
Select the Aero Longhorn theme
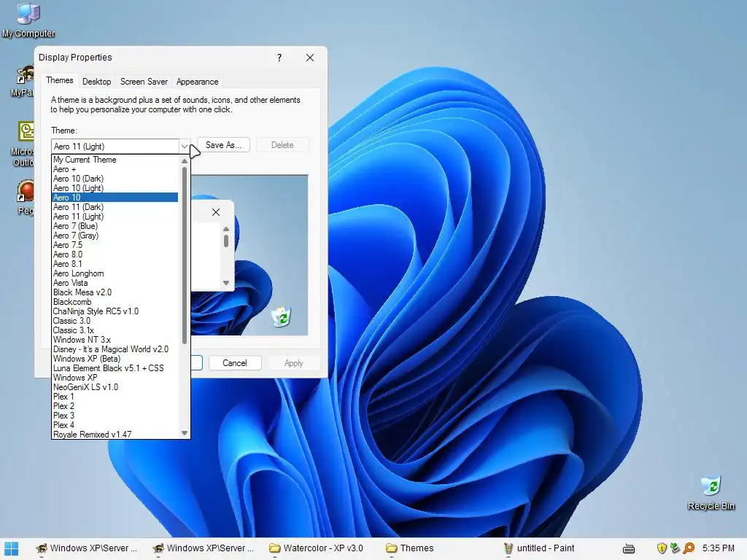point(115,273)
